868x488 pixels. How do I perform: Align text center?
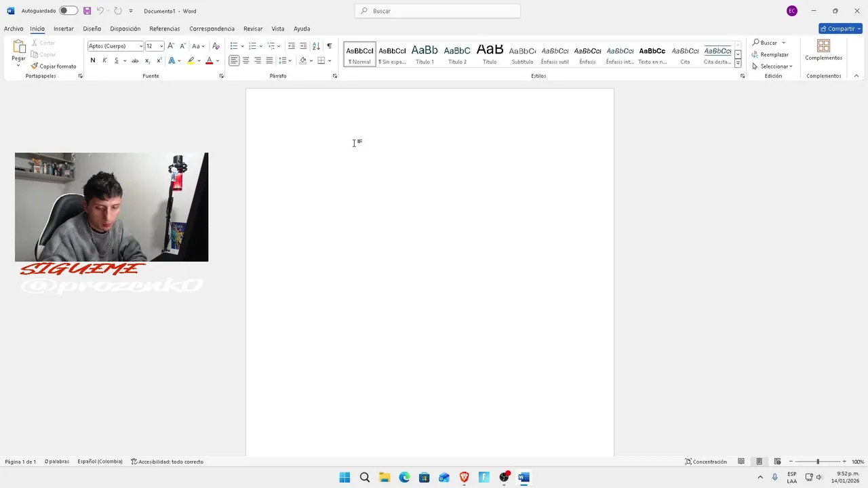pos(245,60)
